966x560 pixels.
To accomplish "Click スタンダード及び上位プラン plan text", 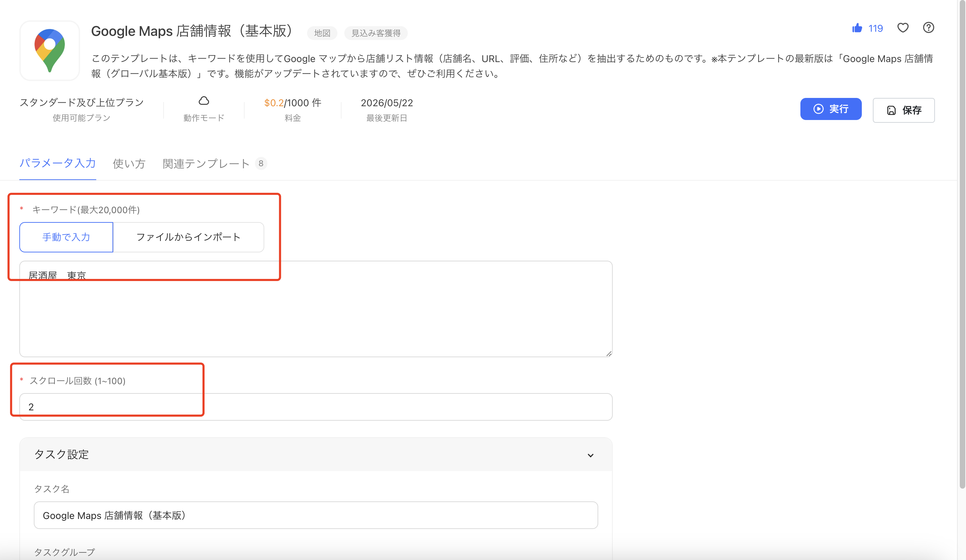I will coord(81,103).
